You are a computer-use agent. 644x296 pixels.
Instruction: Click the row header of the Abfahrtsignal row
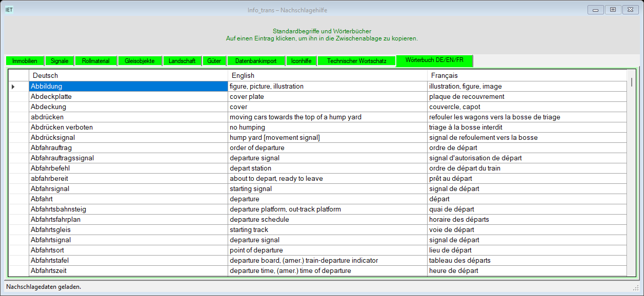18,240
